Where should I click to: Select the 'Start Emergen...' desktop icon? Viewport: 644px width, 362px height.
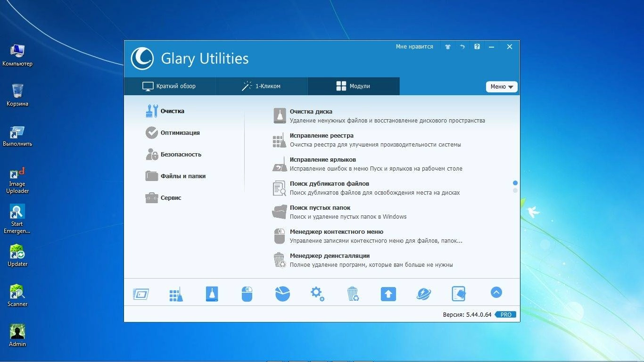(x=17, y=219)
